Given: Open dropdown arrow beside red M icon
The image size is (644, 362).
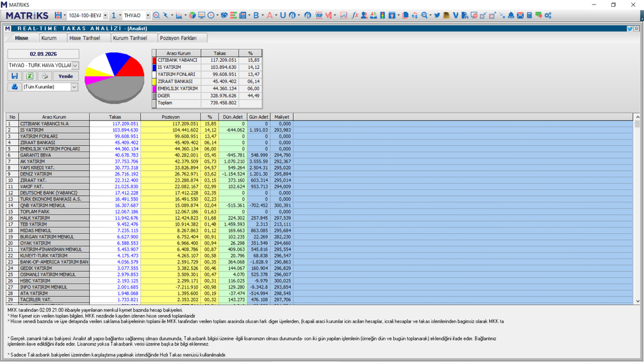Looking at the screenshot, I should point(335,15).
